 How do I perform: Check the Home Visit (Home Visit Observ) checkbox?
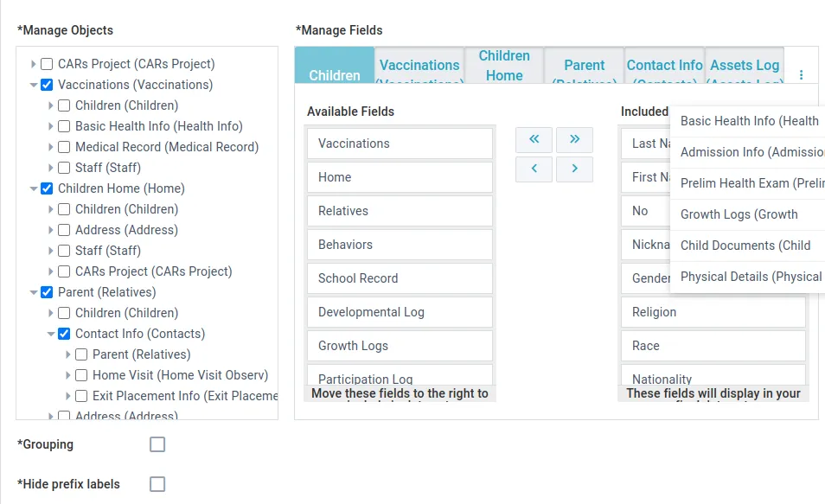pos(81,375)
